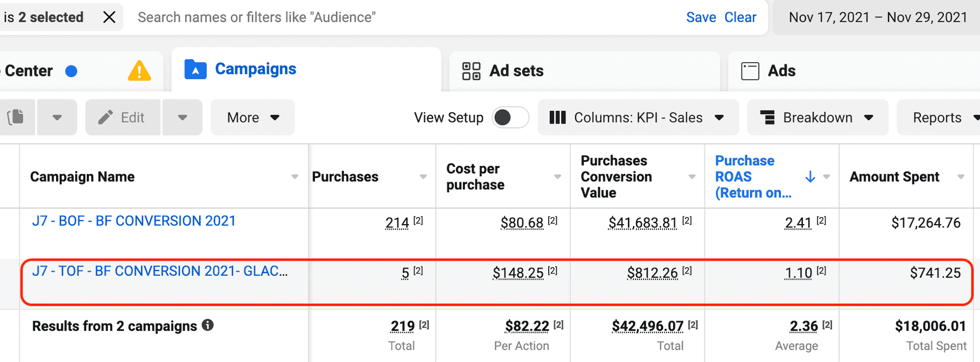The height and width of the screenshot is (362, 980).
Task: Click the duplicate campaign icon
Action: [16, 117]
